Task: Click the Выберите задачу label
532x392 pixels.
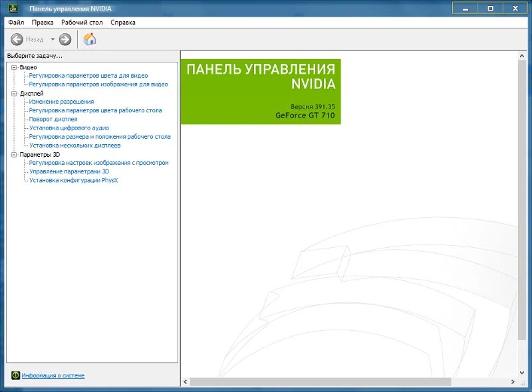Action: click(x=35, y=56)
